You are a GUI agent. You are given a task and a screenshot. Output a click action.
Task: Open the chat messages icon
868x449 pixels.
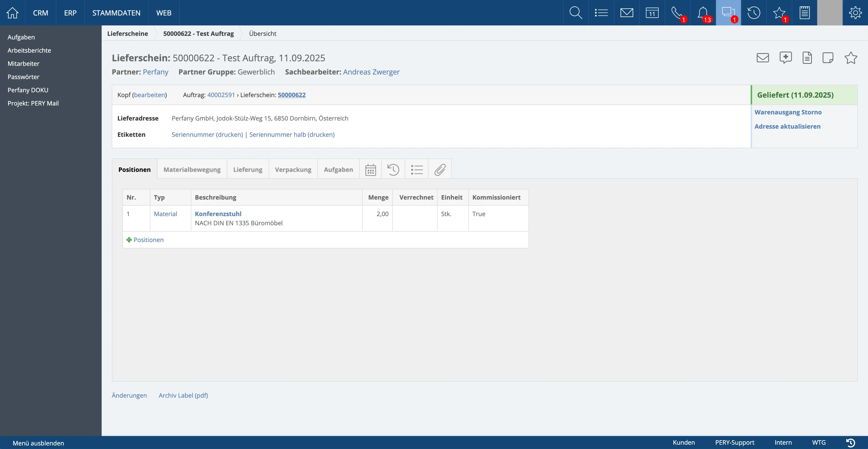coord(728,13)
